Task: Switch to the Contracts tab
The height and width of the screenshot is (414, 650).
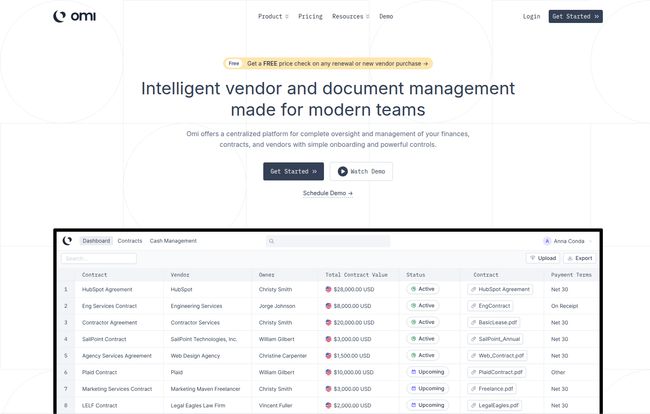Action: (130, 241)
